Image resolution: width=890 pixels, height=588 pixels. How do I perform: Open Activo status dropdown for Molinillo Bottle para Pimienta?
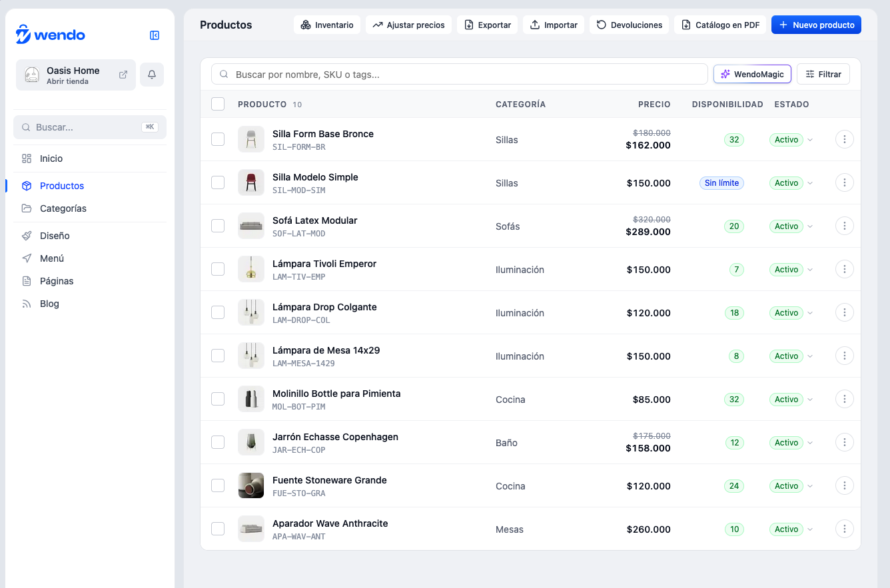point(791,400)
